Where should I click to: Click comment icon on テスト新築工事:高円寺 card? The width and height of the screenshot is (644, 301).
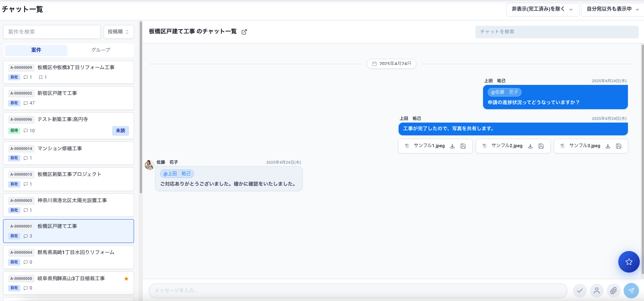[x=26, y=131]
